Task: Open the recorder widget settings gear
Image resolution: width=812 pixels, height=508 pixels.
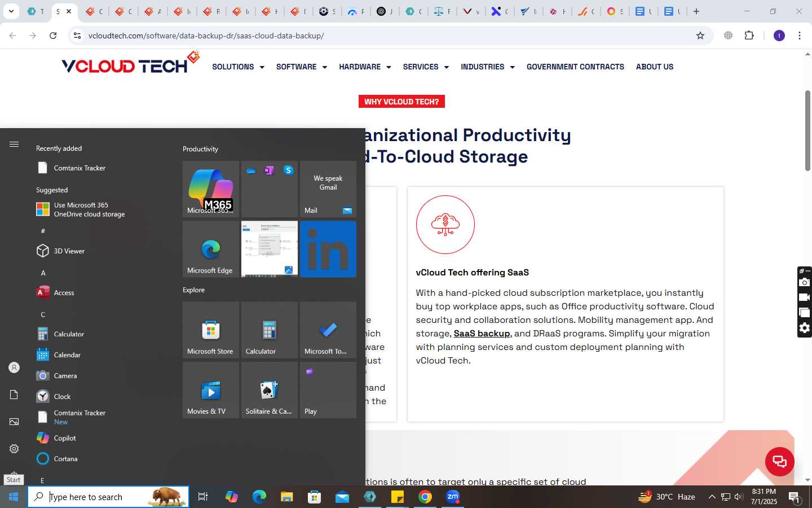Action: tap(805, 328)
